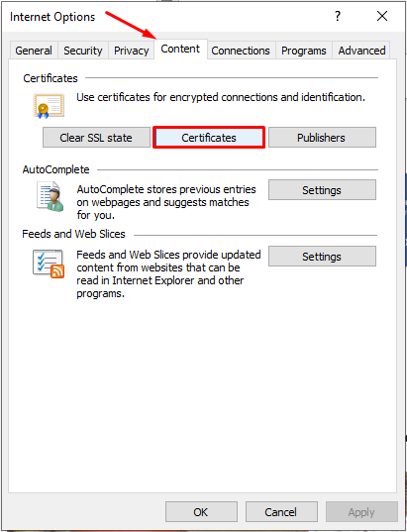Switch to the Security tab

click(83, 51)
